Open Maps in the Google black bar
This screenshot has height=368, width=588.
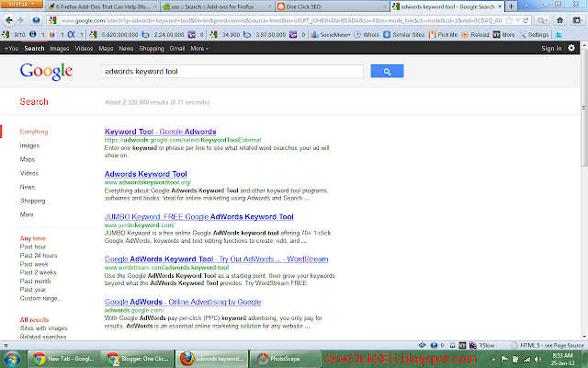click(x=106, y=49)
